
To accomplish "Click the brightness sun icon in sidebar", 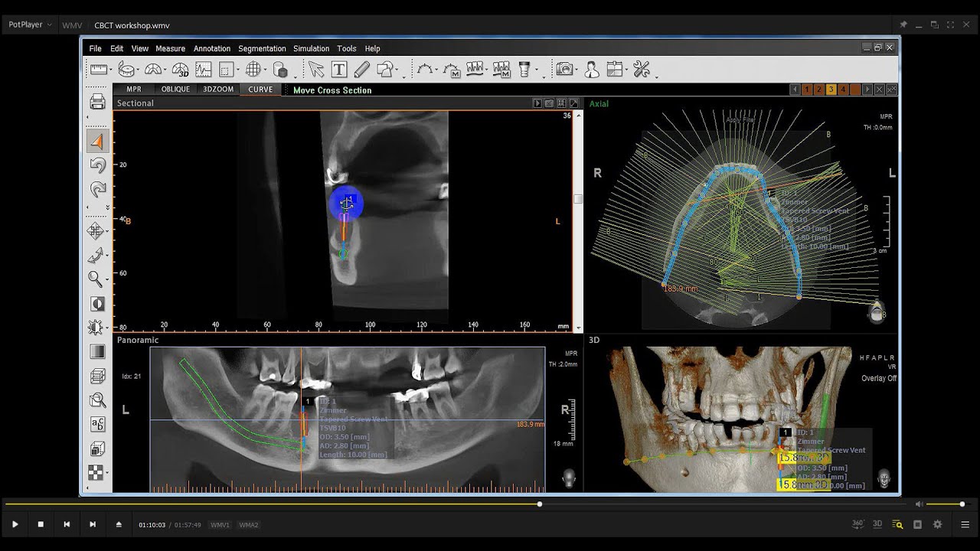I will pyautogui.click(x=95, y=328).
